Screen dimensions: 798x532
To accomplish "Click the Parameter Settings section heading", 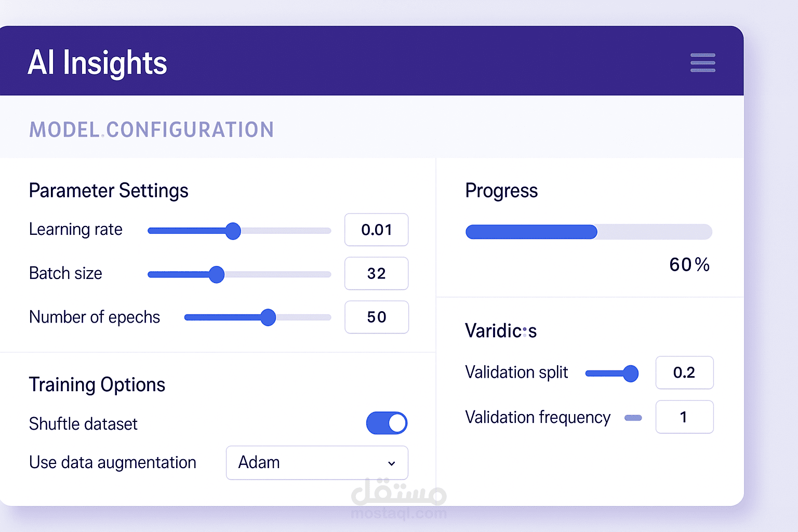I will [109, 191].
